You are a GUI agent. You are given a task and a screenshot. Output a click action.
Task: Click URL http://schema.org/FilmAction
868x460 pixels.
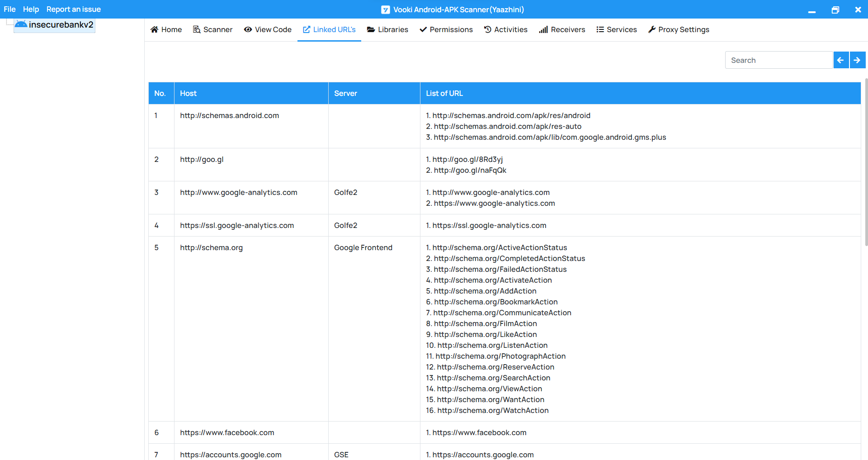pyautogui.click(x=486, y=323)
